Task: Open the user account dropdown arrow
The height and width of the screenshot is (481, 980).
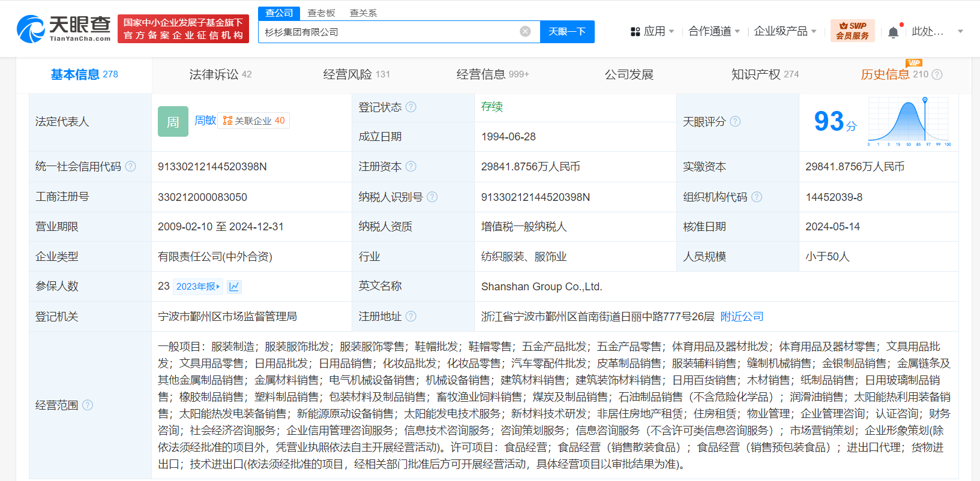Action: click(x=960, y=32)
